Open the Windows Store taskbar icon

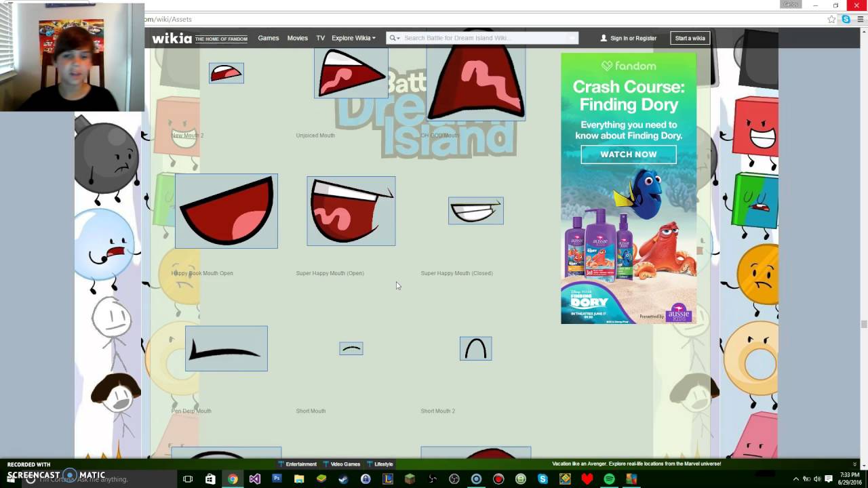pyautogui.click(x=210, y=479)
